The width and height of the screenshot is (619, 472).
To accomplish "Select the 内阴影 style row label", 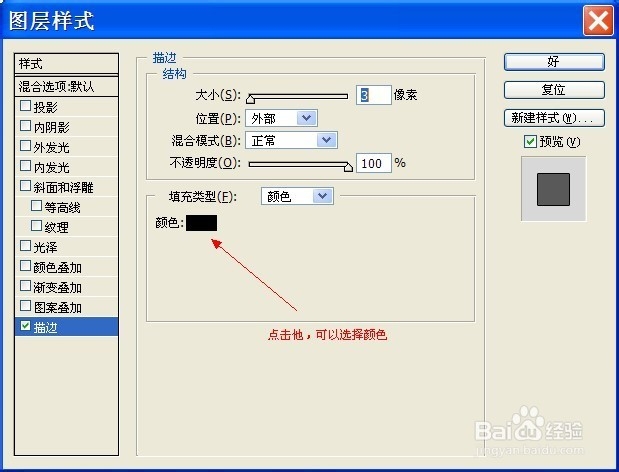I will coord(51,127).
